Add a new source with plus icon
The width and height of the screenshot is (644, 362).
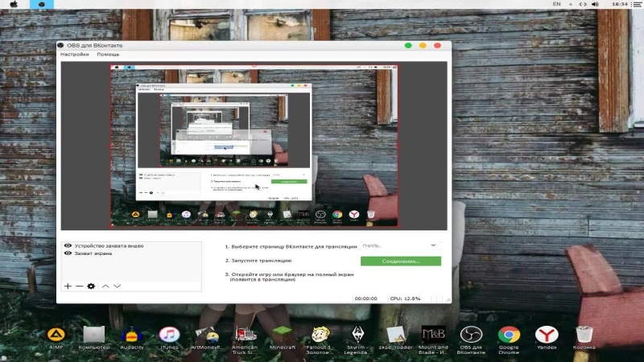pos(68,286)
